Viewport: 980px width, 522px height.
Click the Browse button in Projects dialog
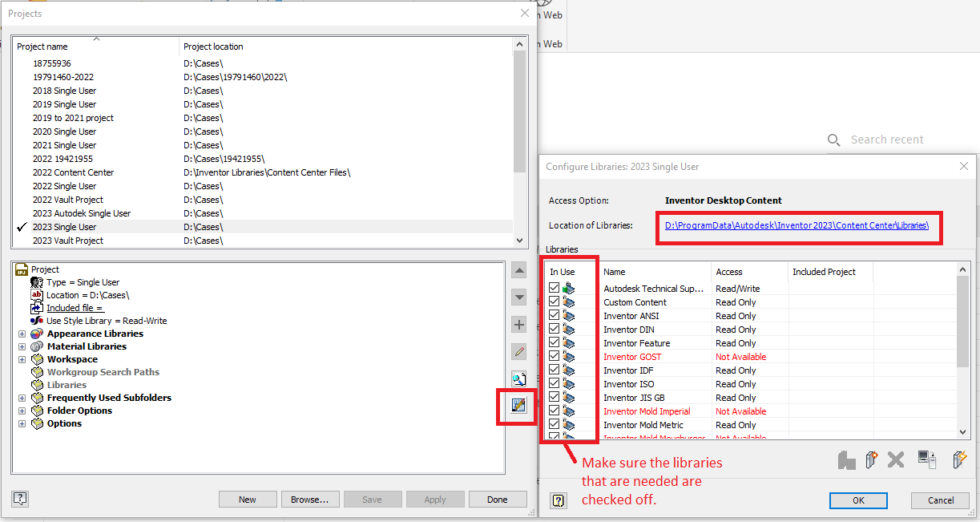[310, 499]
